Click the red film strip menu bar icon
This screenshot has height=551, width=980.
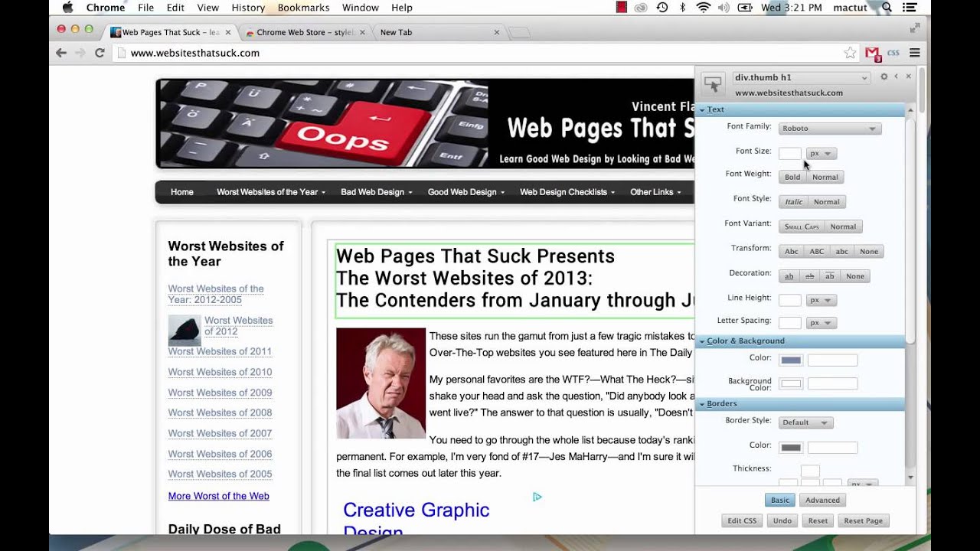(x=622, y=8)
